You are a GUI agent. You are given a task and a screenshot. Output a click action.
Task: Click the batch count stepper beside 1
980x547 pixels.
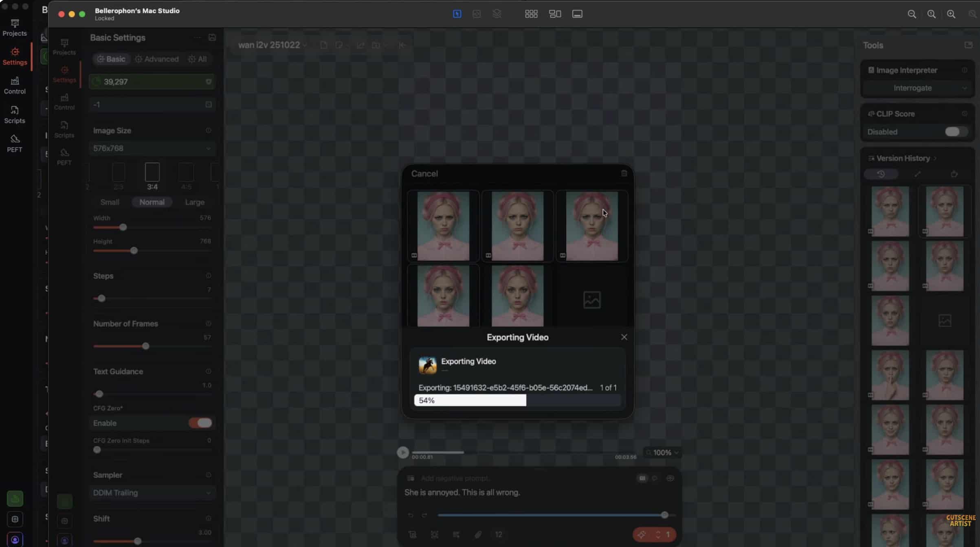pos(658,535)
